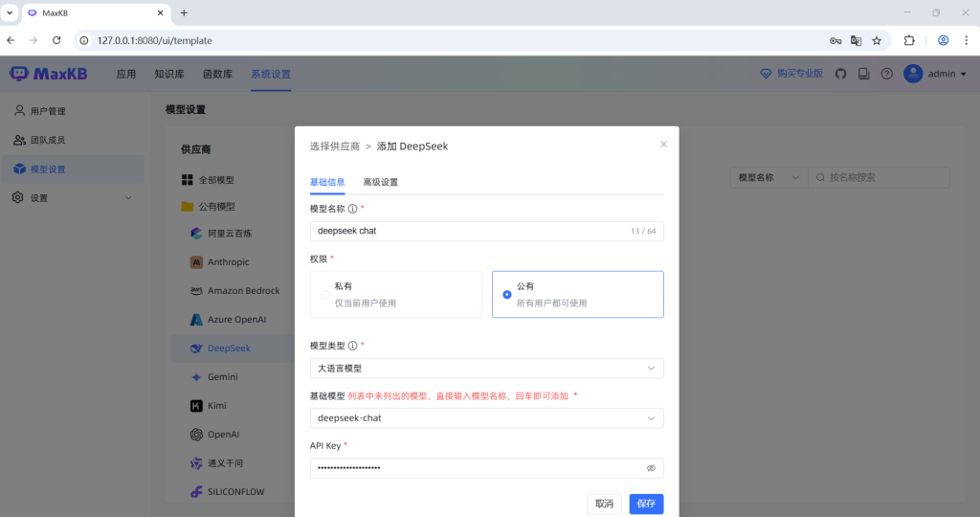Go to 系统设置 in the top navigation
The image size is (980, 517).
(x=271, y=74)
